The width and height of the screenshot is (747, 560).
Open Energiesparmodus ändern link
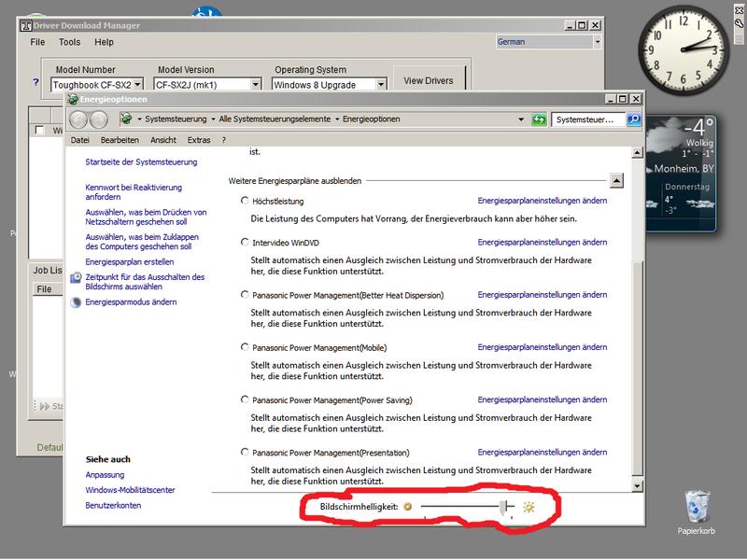coord(131,301)
